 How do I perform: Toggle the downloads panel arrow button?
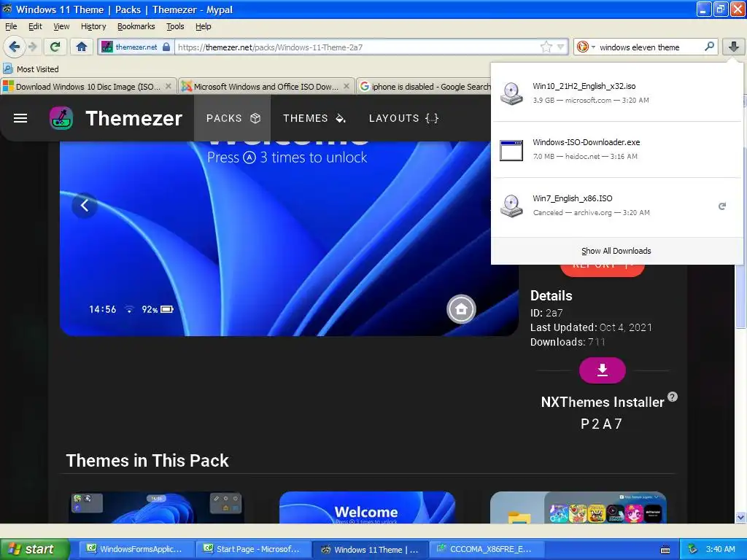tap(734, 47)
